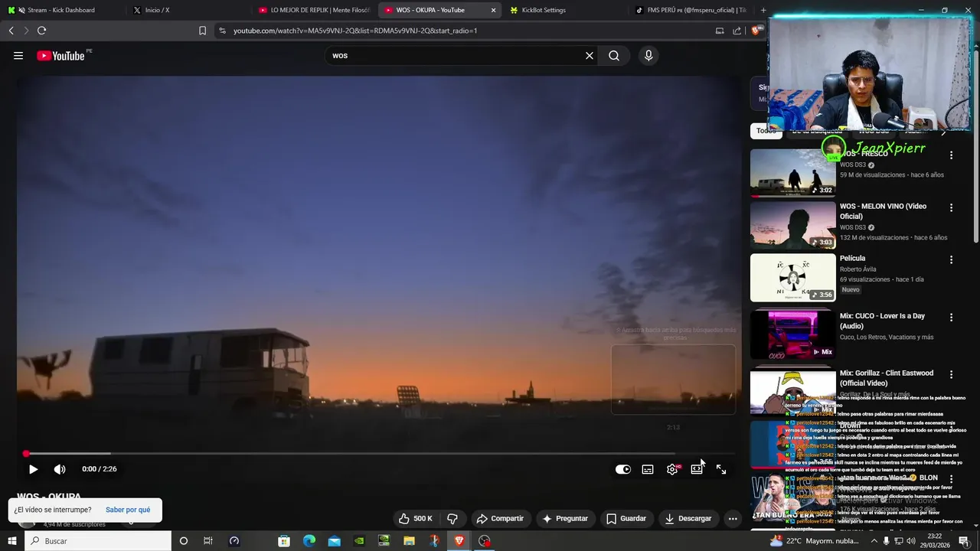Click the Guardar save button
Image resolution: width=980 pixels, height=551 pixels.
point(626,519)
